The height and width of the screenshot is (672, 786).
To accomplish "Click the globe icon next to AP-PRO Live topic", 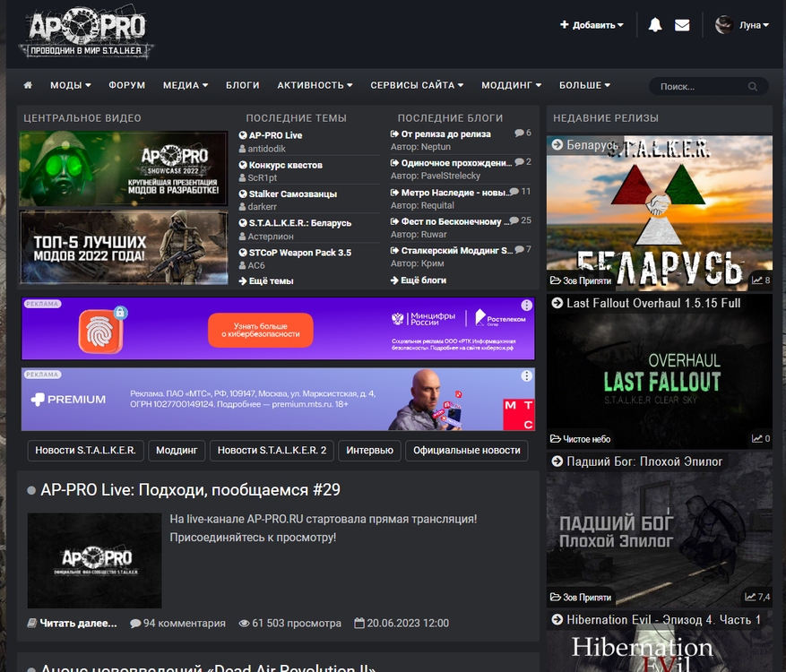I will (x=243, y=135).
